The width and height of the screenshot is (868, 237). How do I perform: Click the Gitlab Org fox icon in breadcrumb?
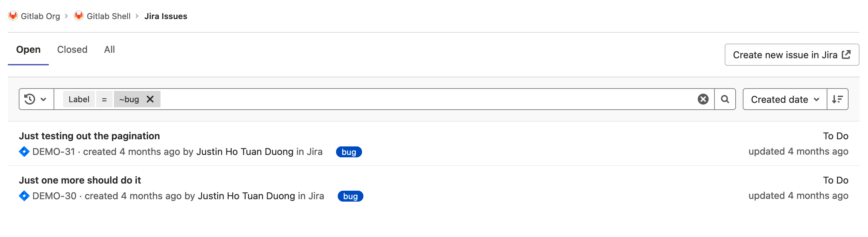pos(12,16)
